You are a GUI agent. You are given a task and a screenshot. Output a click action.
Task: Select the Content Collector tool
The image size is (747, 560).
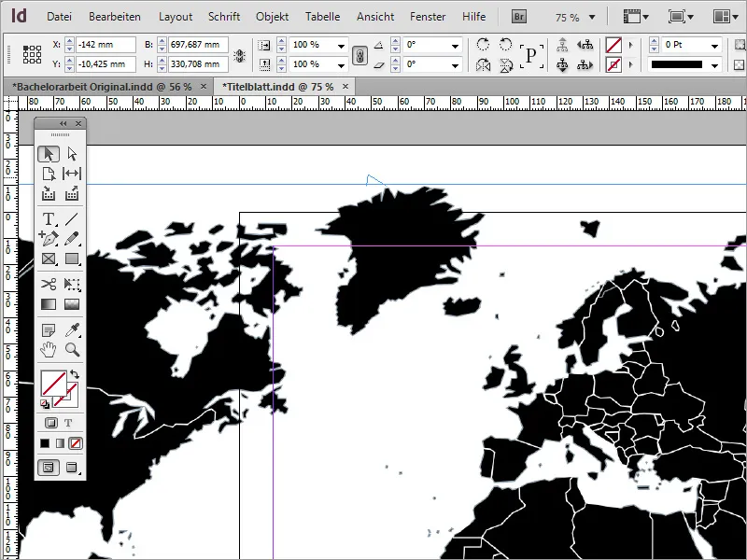(49, 193)
